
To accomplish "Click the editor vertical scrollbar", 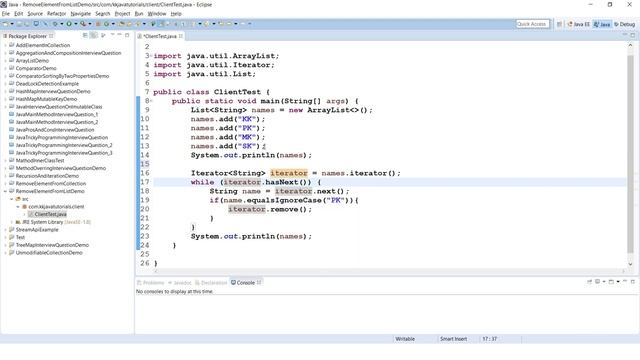I will point(630,154).
